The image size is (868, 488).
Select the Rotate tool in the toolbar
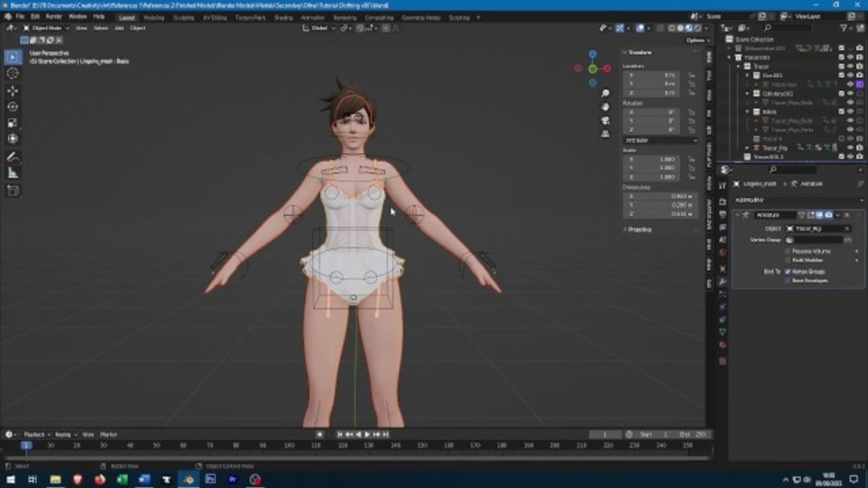click(13, 106)
